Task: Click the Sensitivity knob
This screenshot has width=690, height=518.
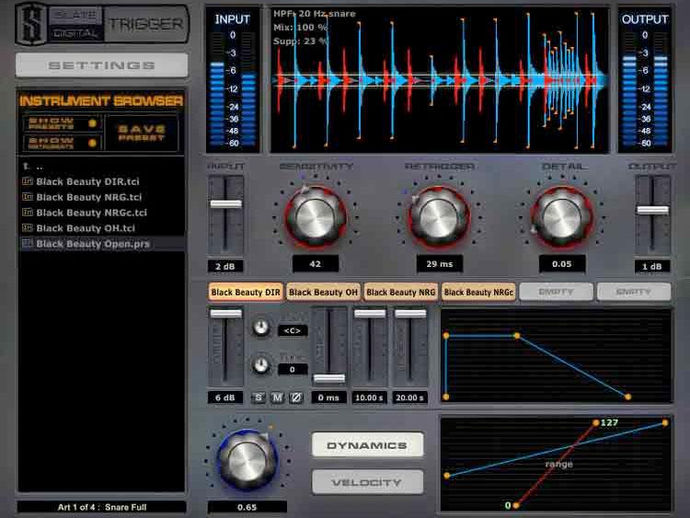Action: pyautogui.click(x=315, y=217)
